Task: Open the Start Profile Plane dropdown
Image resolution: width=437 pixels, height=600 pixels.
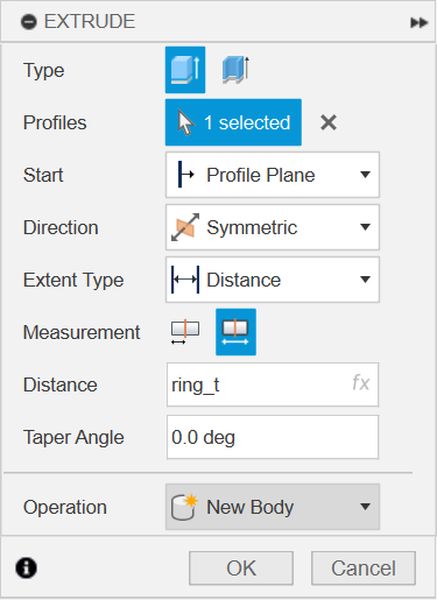Action: coord(272,175)
